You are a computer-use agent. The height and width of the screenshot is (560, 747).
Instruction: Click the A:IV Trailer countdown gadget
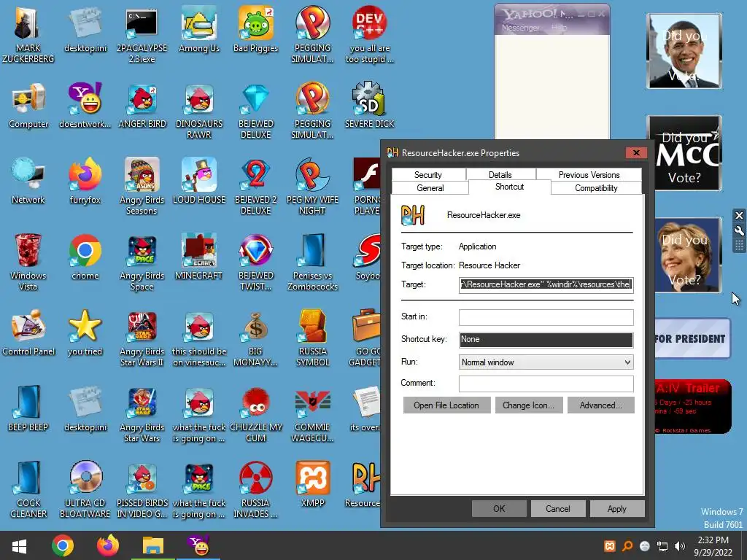click(x=692, y=407)
